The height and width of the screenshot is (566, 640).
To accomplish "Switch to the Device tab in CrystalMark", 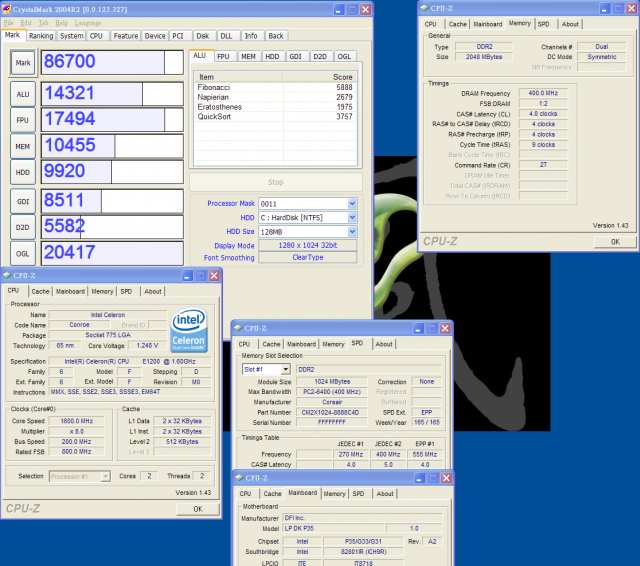I will click(155, 36).
